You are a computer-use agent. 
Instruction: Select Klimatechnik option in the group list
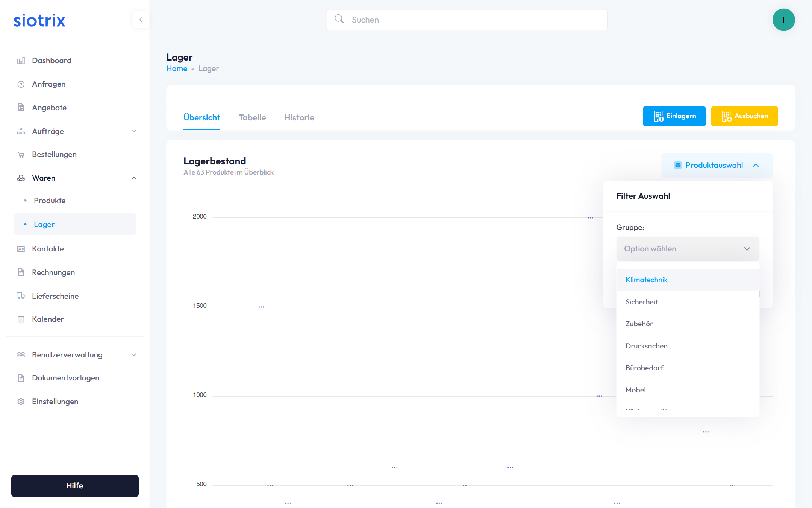tap(647, 280)
